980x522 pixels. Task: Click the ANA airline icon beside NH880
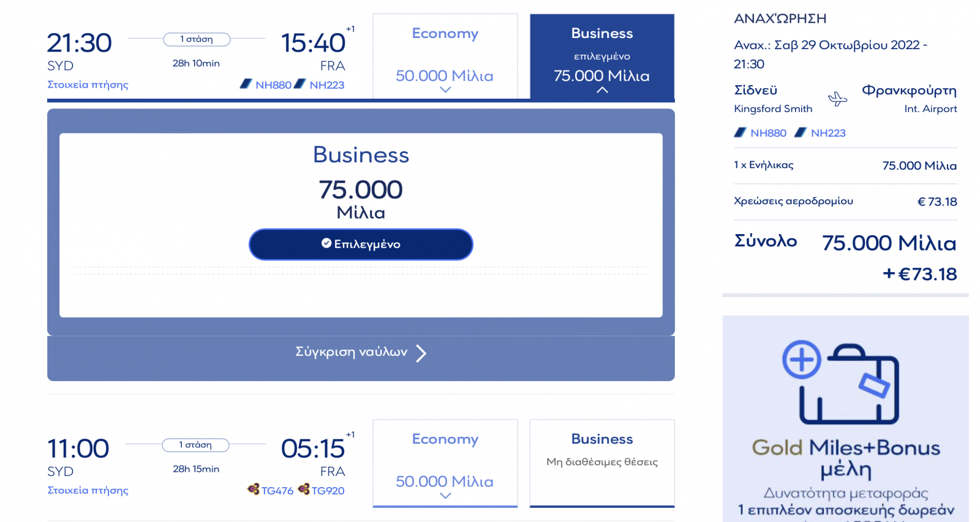(246, 84)
